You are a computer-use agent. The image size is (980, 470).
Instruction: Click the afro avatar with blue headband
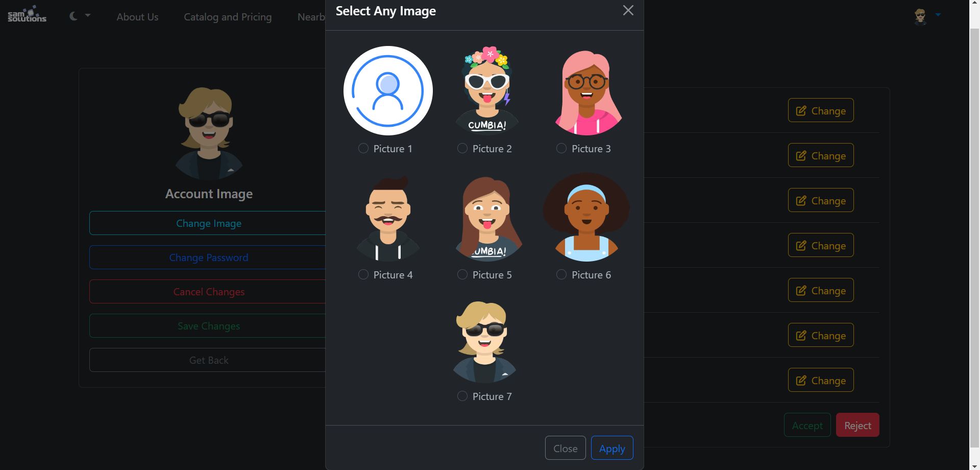[586, 218]
